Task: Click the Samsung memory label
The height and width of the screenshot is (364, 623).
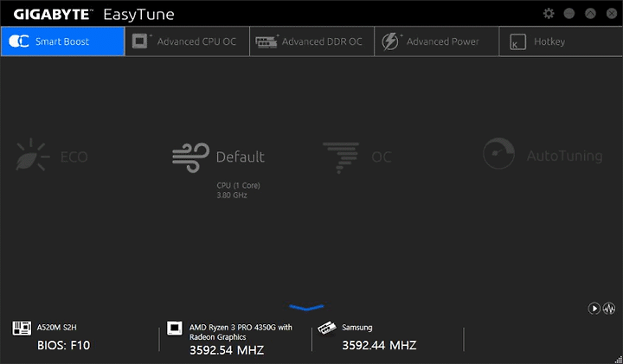Action: [357, 328]
